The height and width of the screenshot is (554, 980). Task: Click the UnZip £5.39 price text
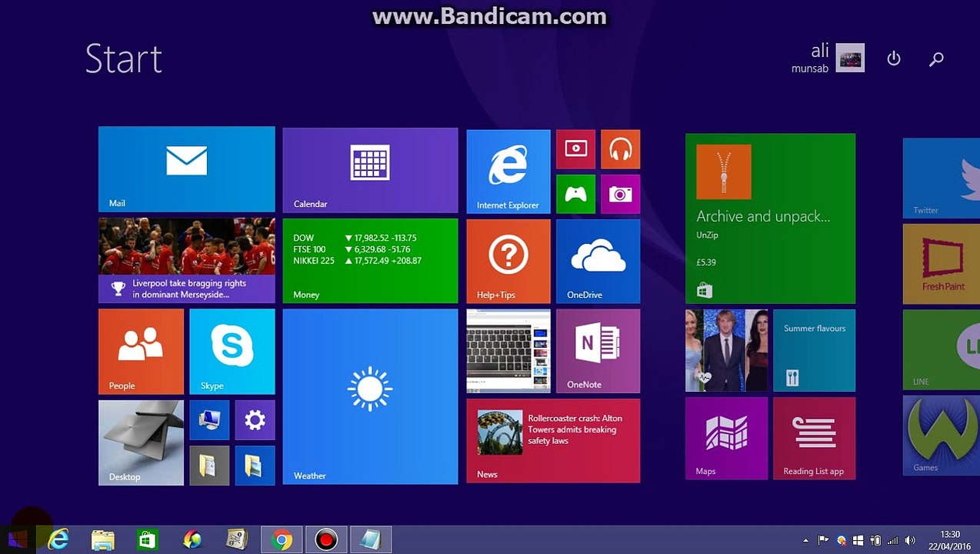point(706,262)
